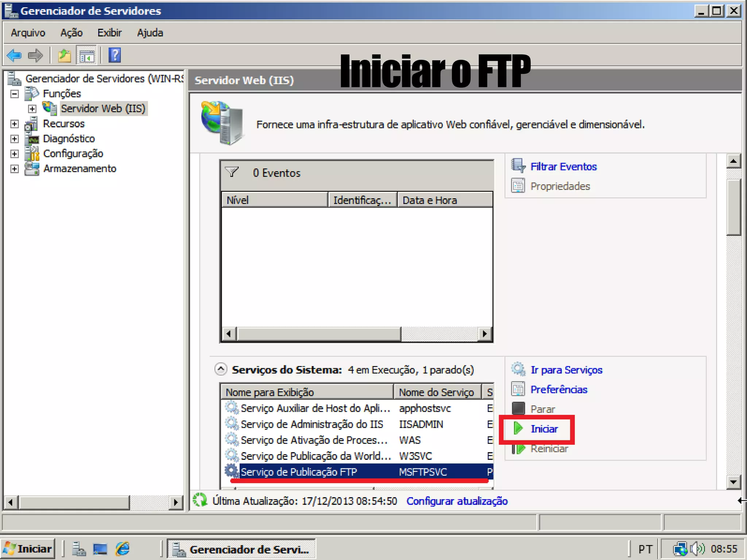Image resolution: width=747 pixels, height=560 pixels.
Task: Click the Nível column header
Action: (275, 200)
